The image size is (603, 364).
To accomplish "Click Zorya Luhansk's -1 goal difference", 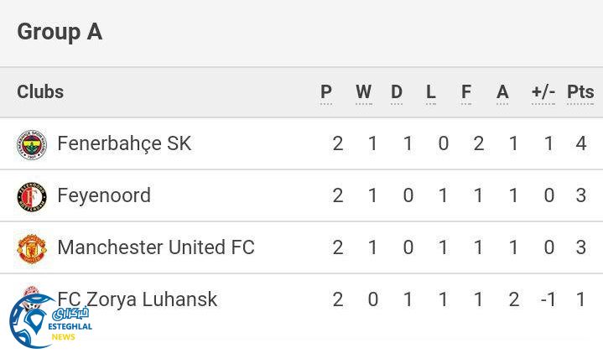I will tap(548, 299).
